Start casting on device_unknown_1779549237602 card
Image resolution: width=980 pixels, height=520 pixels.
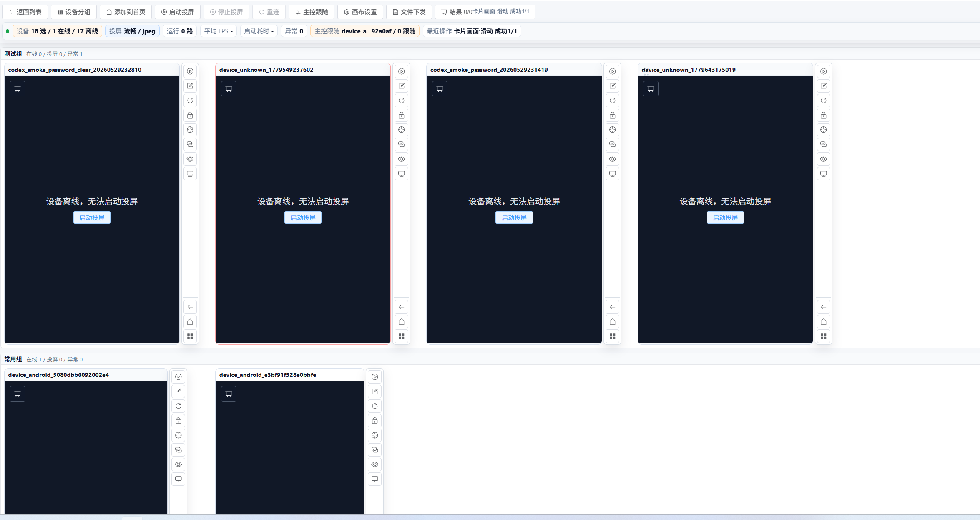point(303,217)
